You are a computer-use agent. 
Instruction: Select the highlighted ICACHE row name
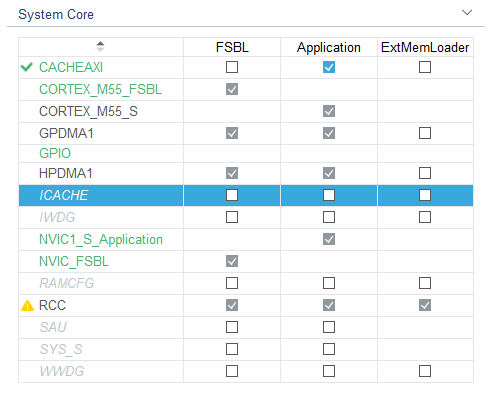pos(63,195)
